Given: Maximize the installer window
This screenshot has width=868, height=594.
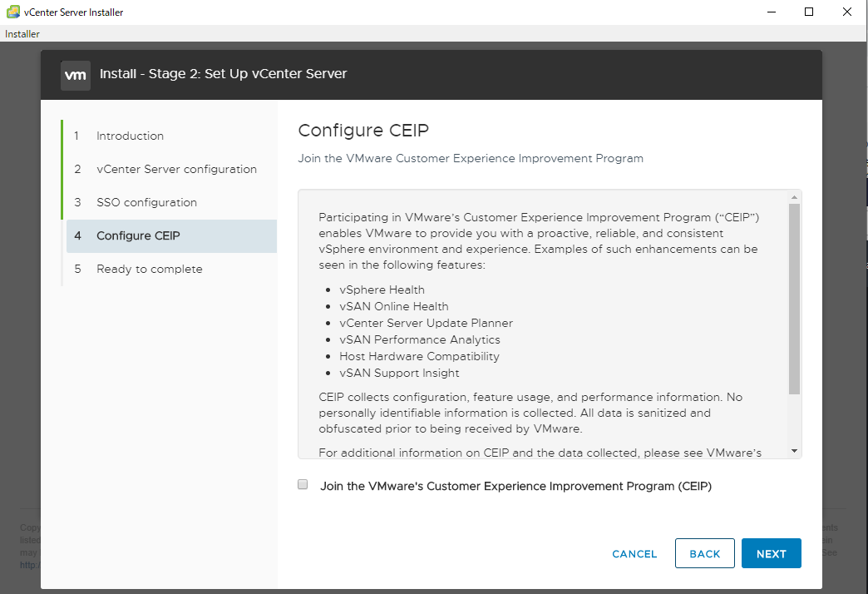Looking at the screenshot, I should coord(809,12).
